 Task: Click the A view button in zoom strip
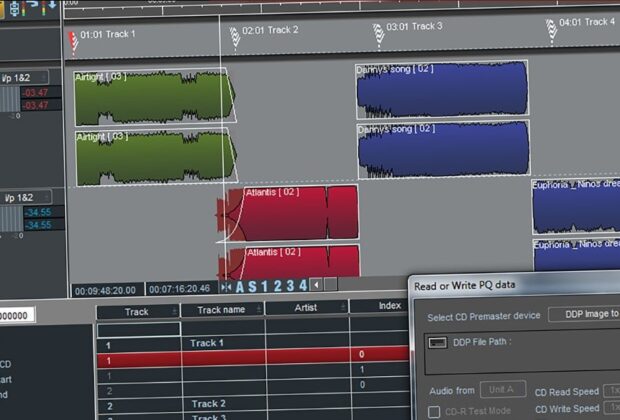pos(240,286)
